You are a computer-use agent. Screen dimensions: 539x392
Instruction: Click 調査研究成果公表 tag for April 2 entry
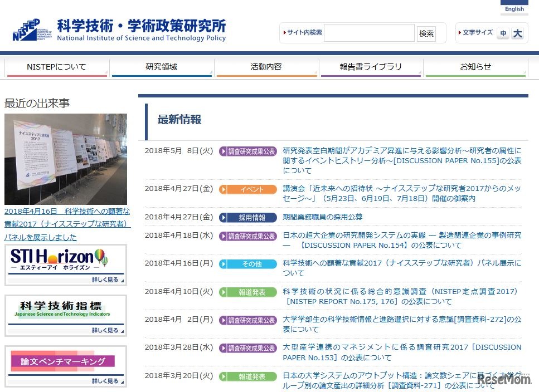tap(248, 320)
